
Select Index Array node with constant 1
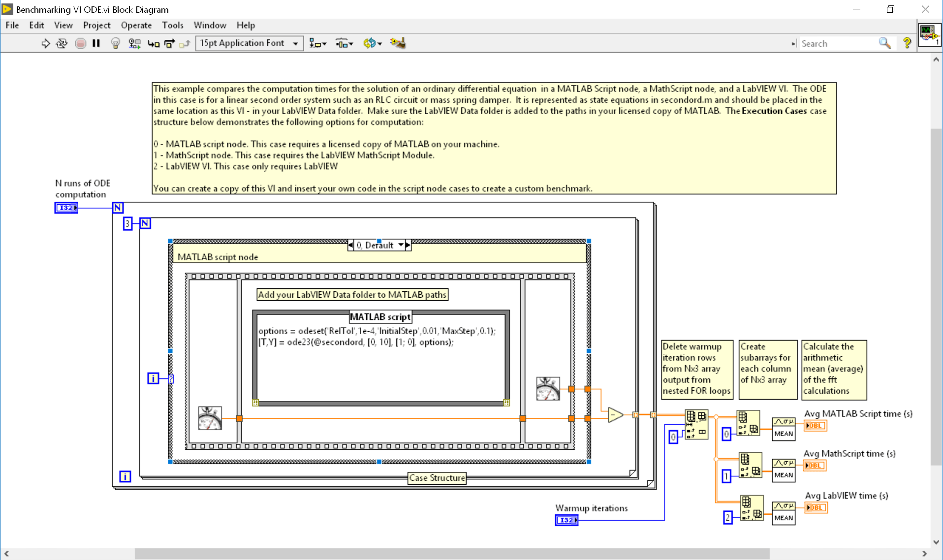[x=751, y=465]
